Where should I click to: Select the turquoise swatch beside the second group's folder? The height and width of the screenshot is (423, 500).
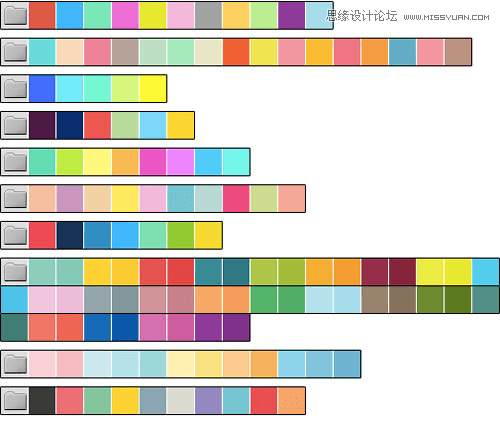pyautogui.click(x=42, y=52)
